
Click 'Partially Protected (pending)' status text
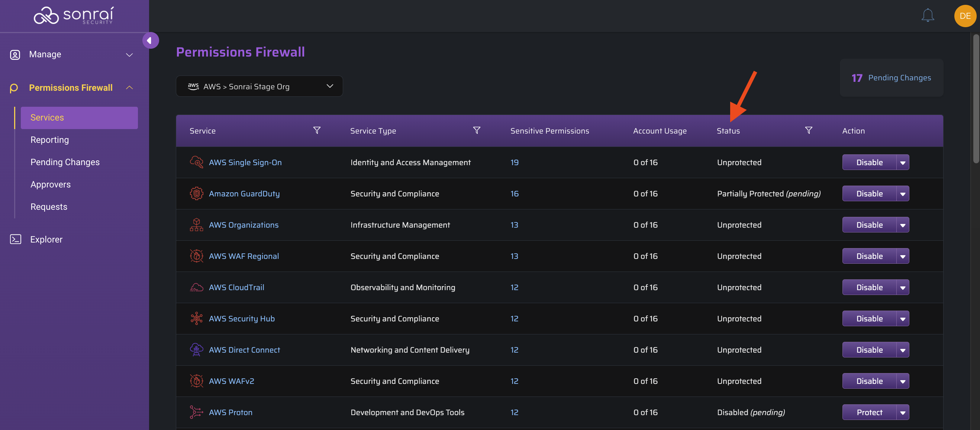point(768,194)
